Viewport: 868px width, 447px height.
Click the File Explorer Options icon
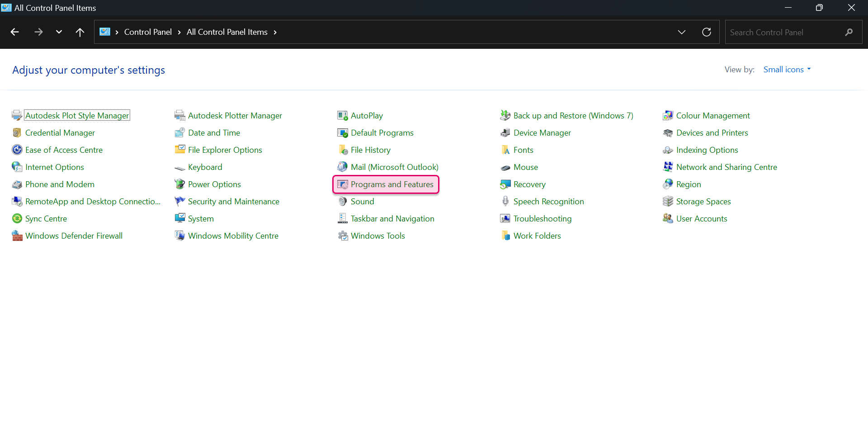point(180,150)
